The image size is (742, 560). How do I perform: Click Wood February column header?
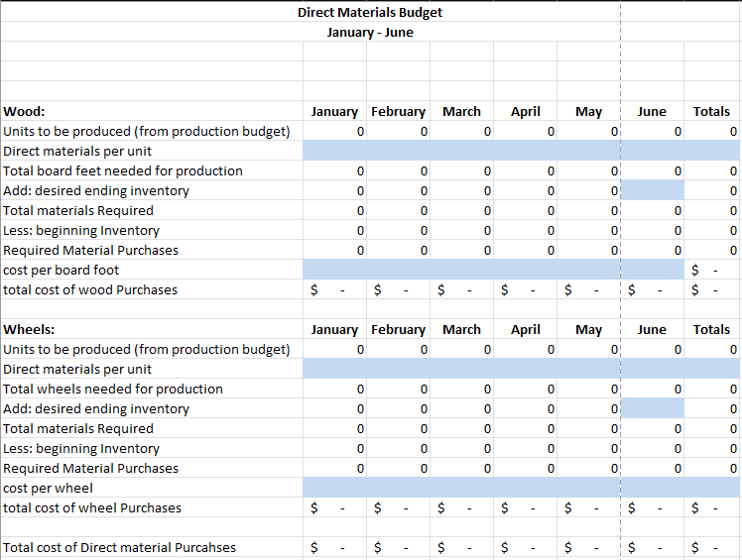[x=398, y=112]
